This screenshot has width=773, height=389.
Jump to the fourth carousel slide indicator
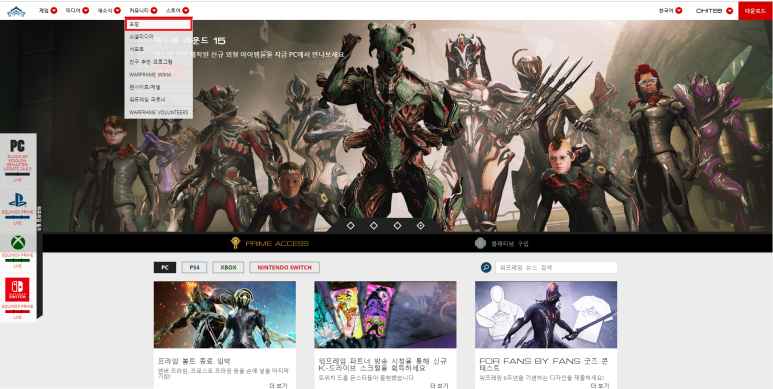pos(421,225)
